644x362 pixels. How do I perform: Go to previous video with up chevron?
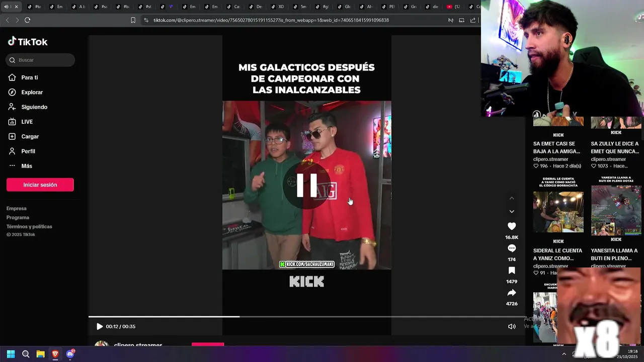point(512,198)
